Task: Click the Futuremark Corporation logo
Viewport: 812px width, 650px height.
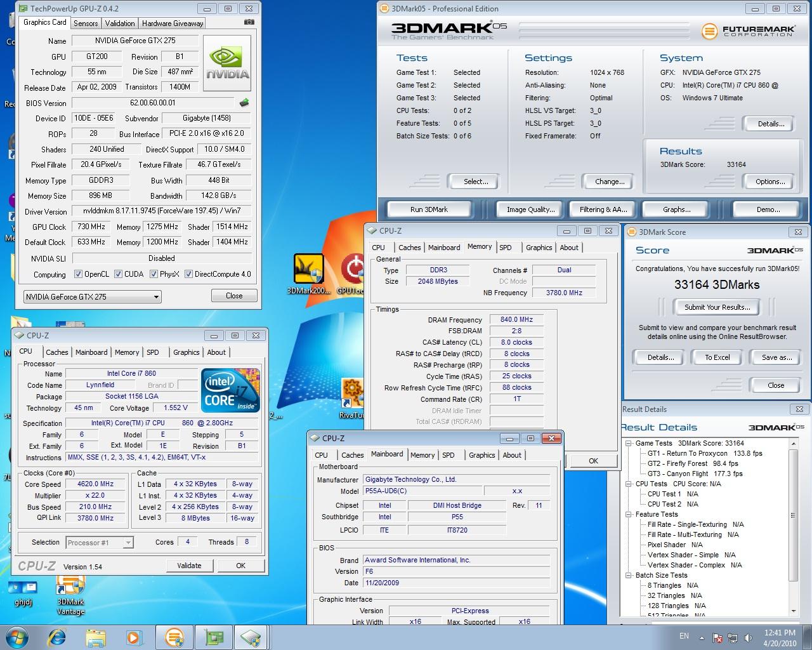Action: [747, 30]
